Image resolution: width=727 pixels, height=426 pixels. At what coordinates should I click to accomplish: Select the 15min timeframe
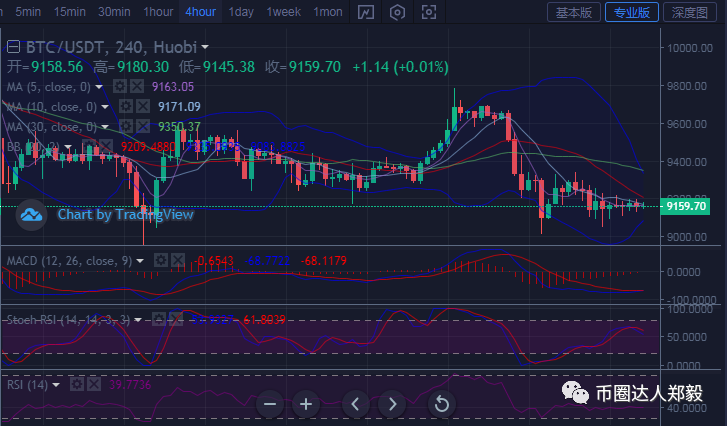[70, 12]
